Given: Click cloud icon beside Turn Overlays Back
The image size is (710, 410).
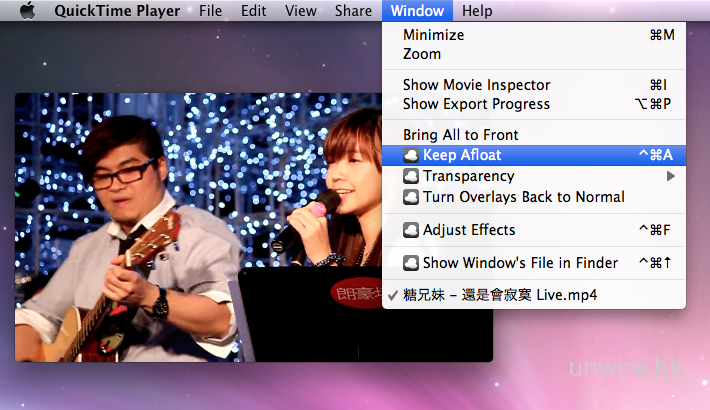Looking at the screenshot, I should [x=411, y=197].
